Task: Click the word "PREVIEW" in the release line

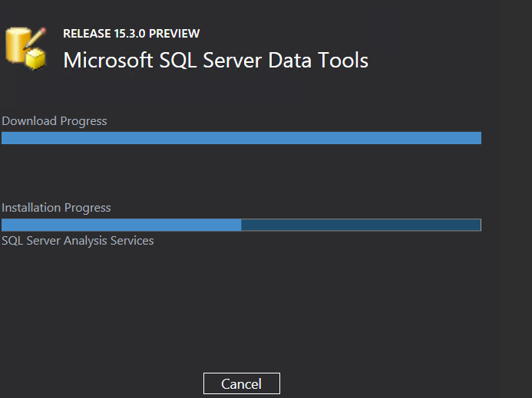Action: (177, 34)
